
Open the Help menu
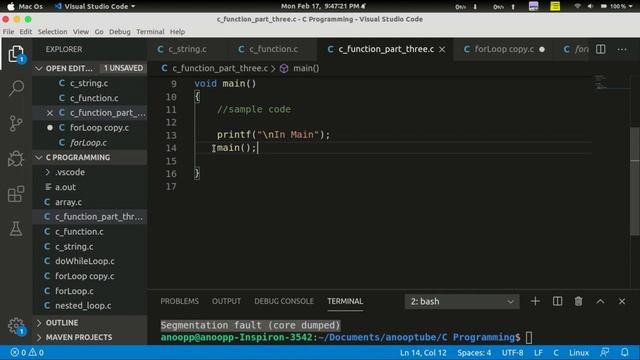pyautogui.click(x=177, y=31)
